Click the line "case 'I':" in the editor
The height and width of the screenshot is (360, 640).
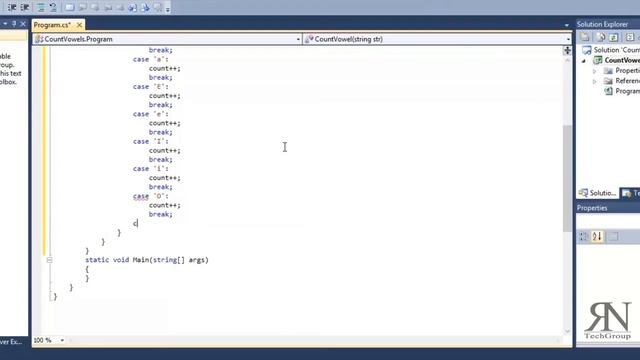pos(150,141)
